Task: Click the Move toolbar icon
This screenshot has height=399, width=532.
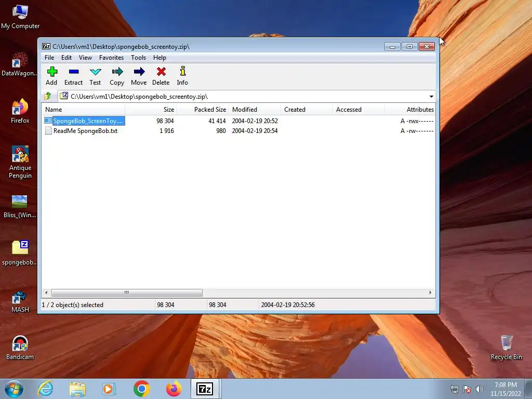Action: (139, 72)
